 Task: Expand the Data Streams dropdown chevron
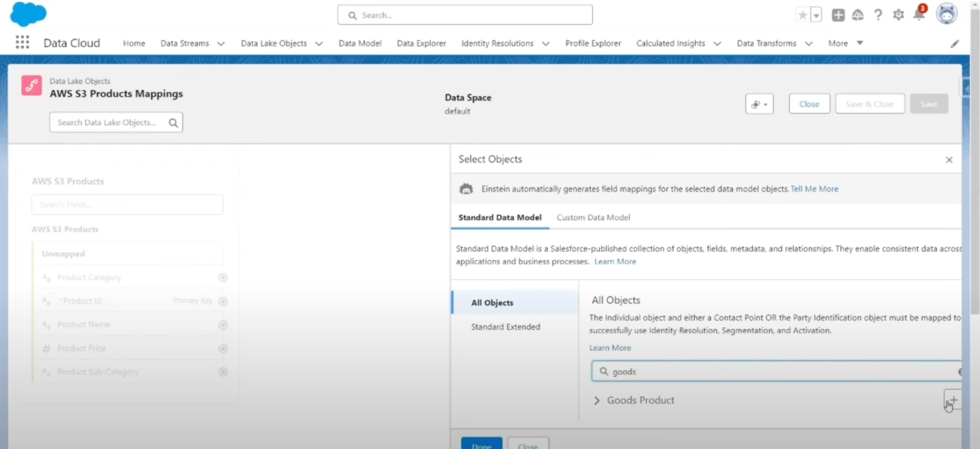pyautogui.click(x=221, y=43)
